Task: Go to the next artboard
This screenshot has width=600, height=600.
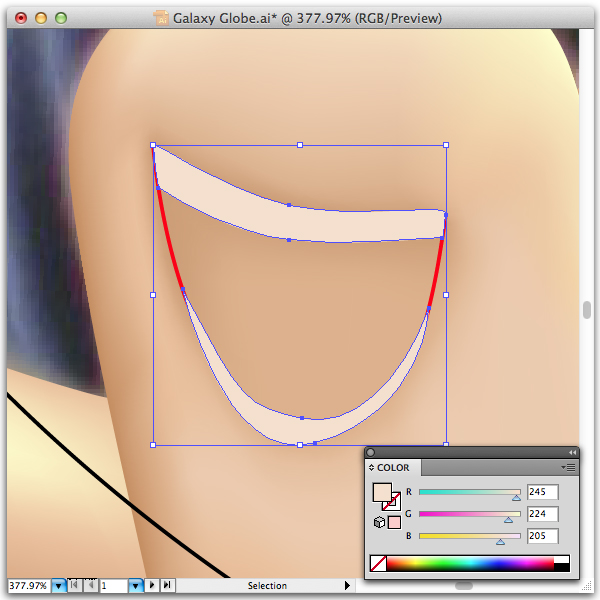Action: point(152,585)
